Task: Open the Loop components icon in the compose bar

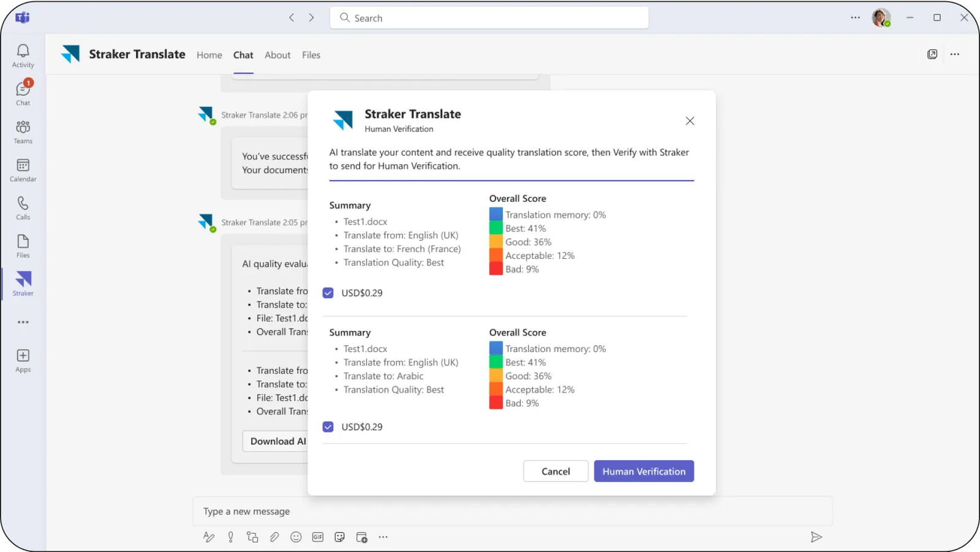Action: (252, 537)
